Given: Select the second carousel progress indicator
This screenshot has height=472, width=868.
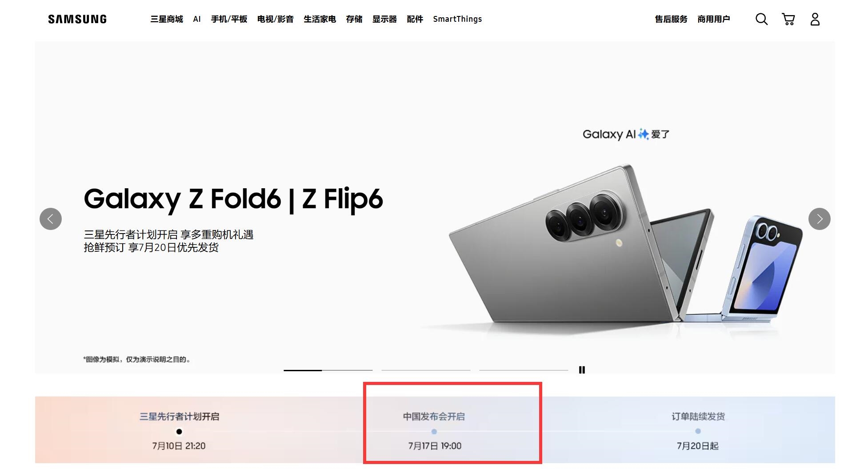Looking at the screenshot, I should (426, 370).
